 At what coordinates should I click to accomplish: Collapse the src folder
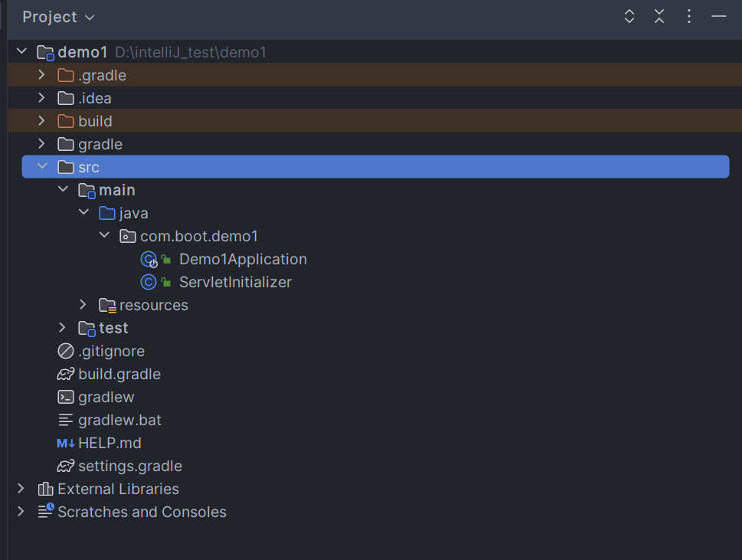pyautogui.click(x=42, y=166)
